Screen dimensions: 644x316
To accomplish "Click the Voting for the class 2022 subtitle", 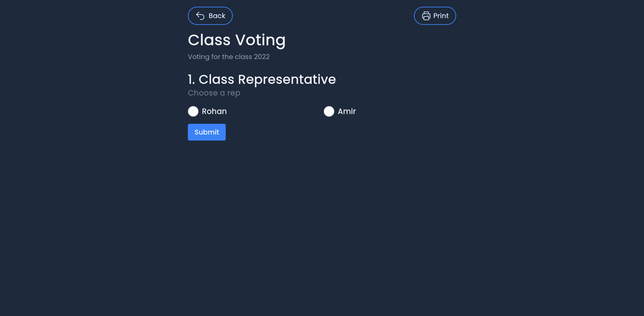I will [x=228, y=57].
